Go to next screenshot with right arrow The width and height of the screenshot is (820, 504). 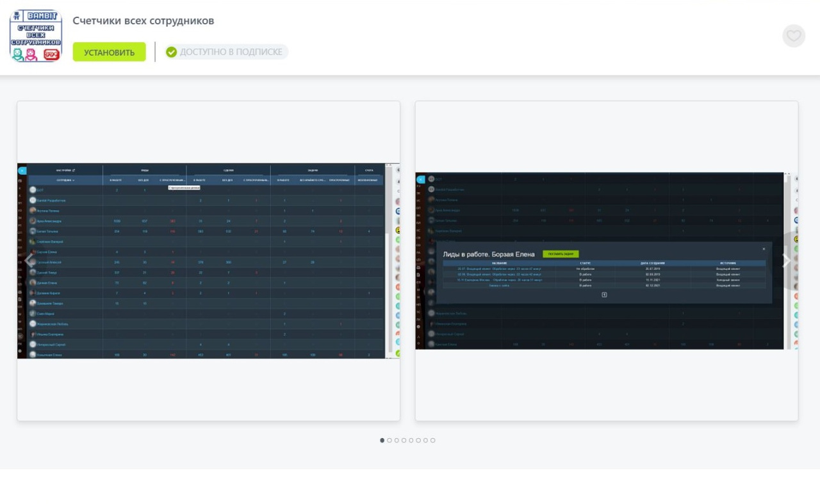pos(786,261)
